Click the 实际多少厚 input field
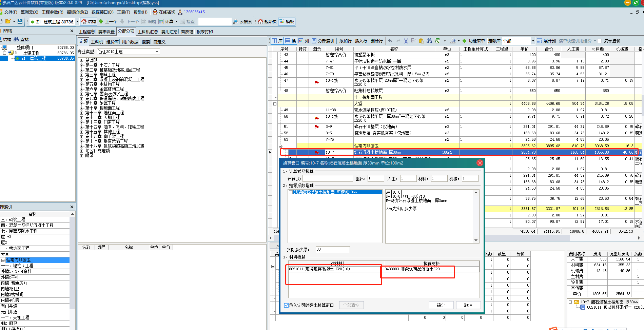The width and height of the screenshot is (644, 330). pos(333,249)
